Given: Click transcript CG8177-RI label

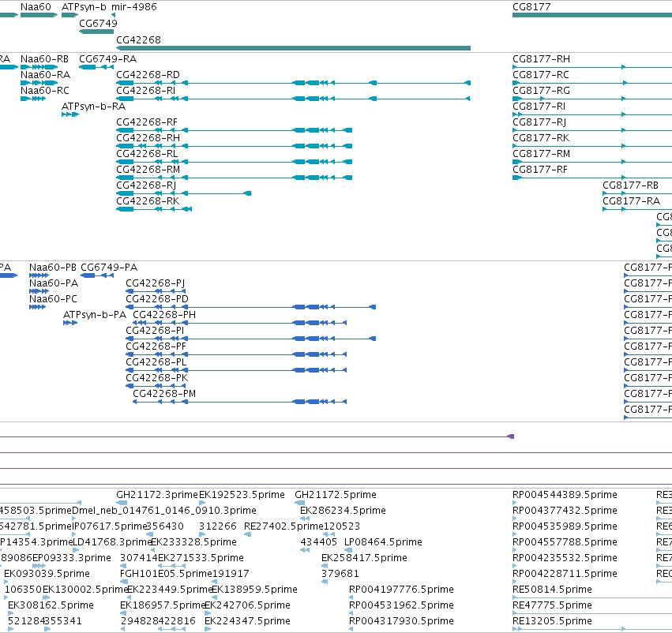Looking at the screenshot, I should (539, 107).
